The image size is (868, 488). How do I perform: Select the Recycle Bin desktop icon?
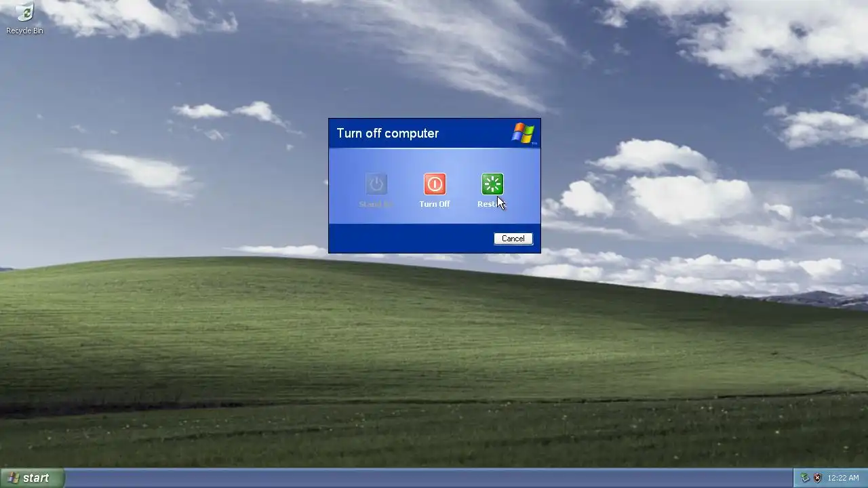[24, 18]
